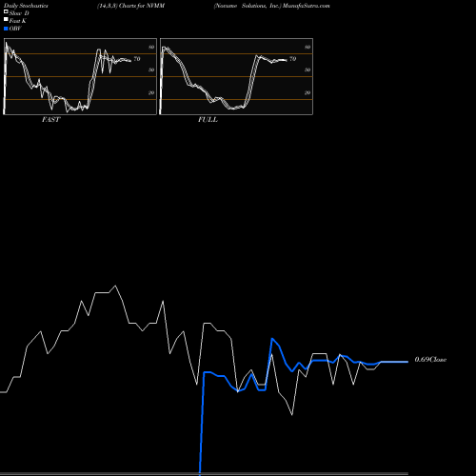
Task: Open the FAST stochastics chart thumbnail
Action: 80,76
